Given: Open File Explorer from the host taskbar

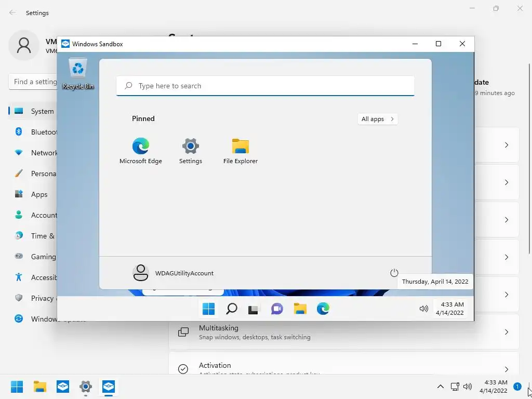Looking at the screenshot, I should tap(39, 387).
